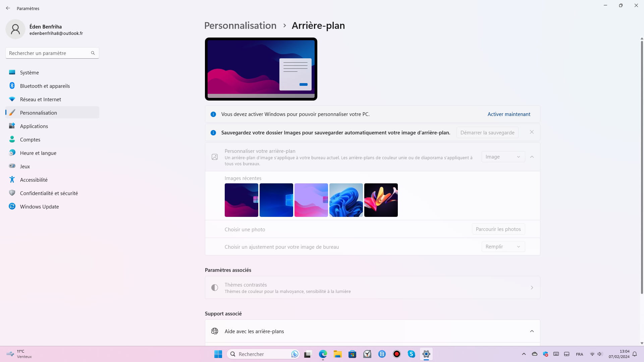Click the taskbar Rechercher search box

pyautogui.click(x=264, y=354)
